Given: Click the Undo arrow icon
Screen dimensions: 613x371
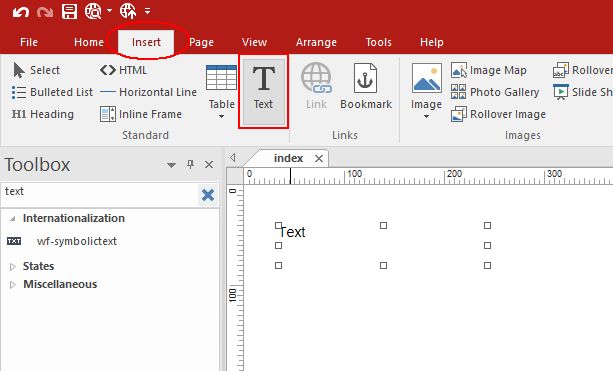Looking at the screenshot, I should click(x=21, y=12).
